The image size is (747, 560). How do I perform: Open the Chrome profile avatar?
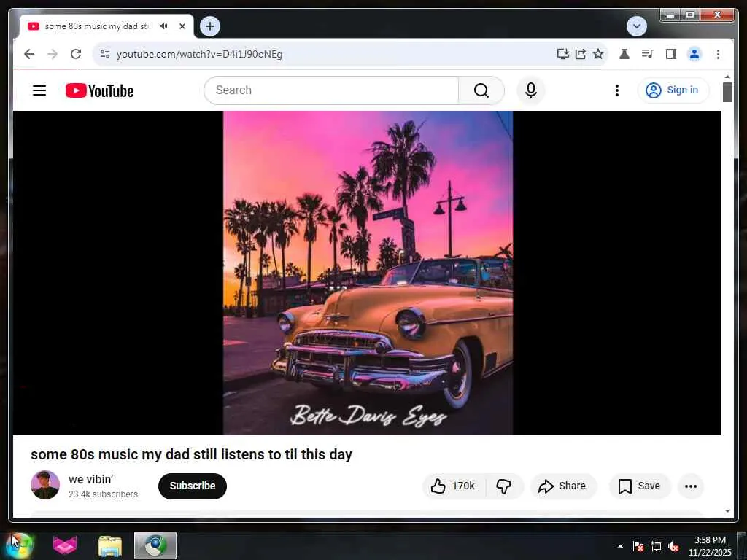coord(694,54)
